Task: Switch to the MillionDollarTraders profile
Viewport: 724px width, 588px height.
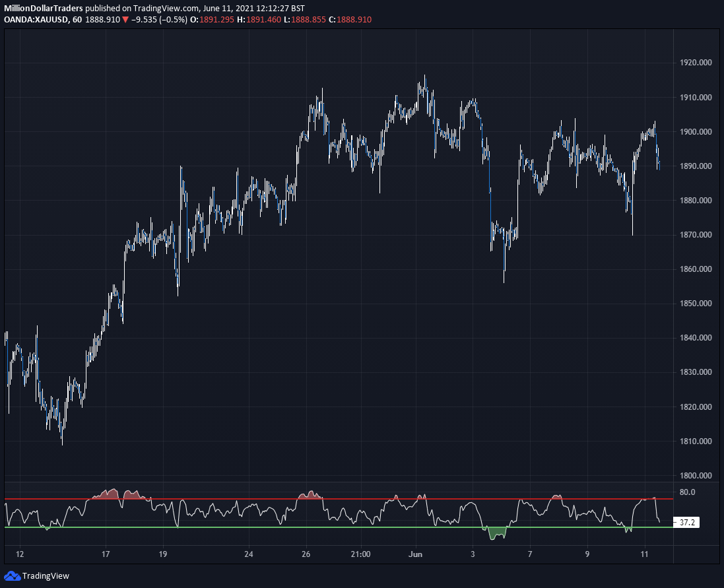Action: tap(42, 8)
